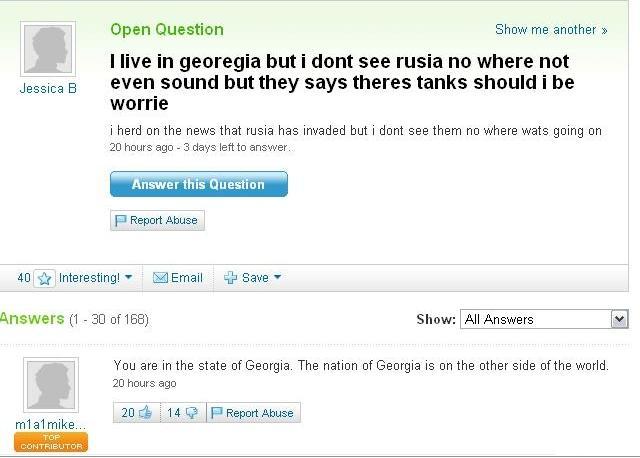640x458 pixels.
Task: Expand the Save dropdown arrow
Action: tap(277, 277)
